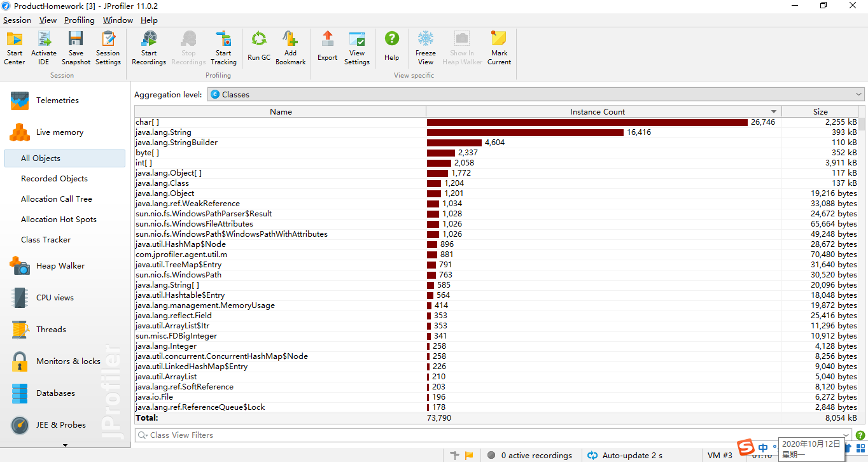The height and width of the screenshot is (462, 868).
Task: Select JEE & Probes section
Action: tap(65, 425)
